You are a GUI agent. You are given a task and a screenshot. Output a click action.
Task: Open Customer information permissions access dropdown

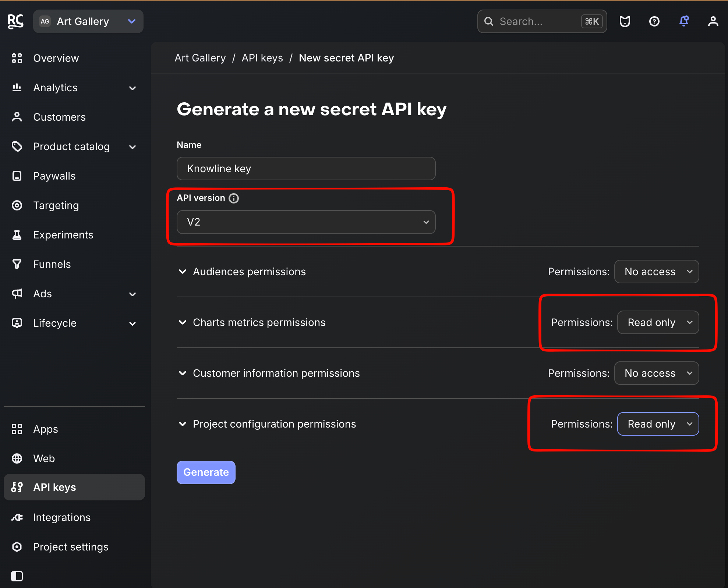[657, 373]
